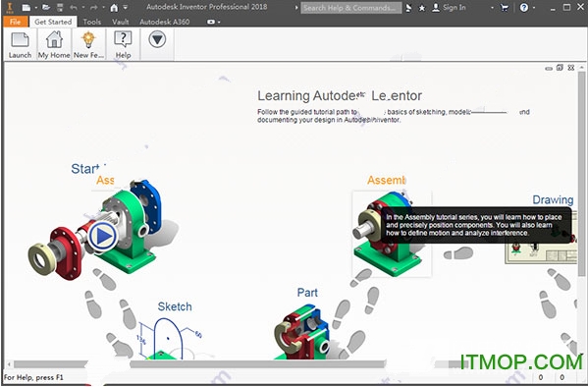Switch to the Autodesk A360 tab
The image size is (588, 387).
(x=164, y=22)
